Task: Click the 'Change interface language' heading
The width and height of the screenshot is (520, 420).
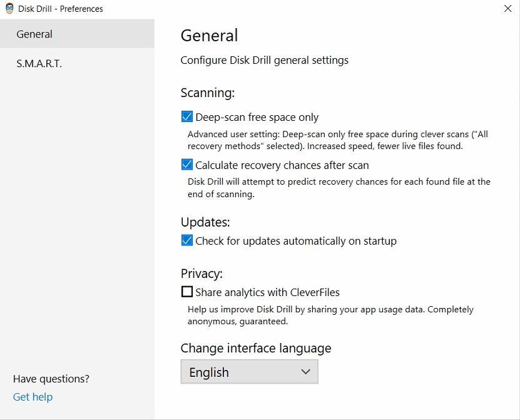Action: point(256,348)
